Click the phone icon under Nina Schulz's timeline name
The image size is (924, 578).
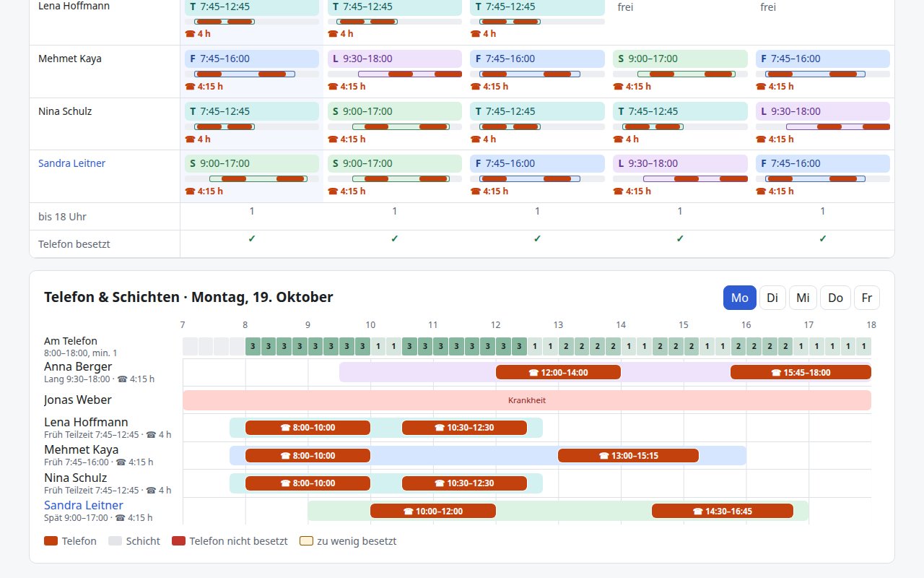tap(151, 491)
